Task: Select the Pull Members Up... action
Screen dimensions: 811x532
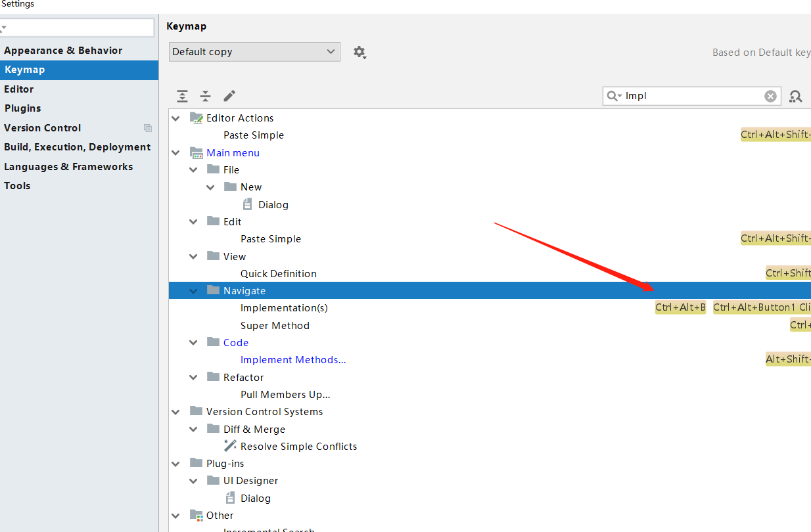Action: point(285,395)
